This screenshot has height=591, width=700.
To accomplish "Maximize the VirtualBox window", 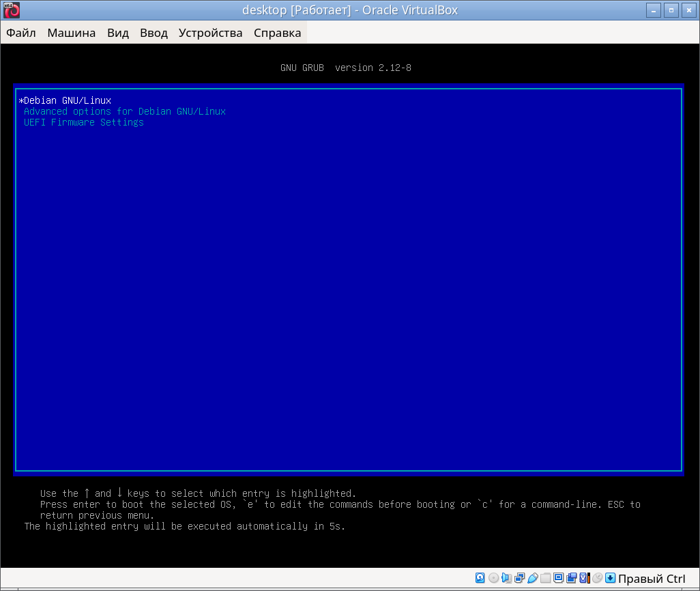I will tap(671, 10).
